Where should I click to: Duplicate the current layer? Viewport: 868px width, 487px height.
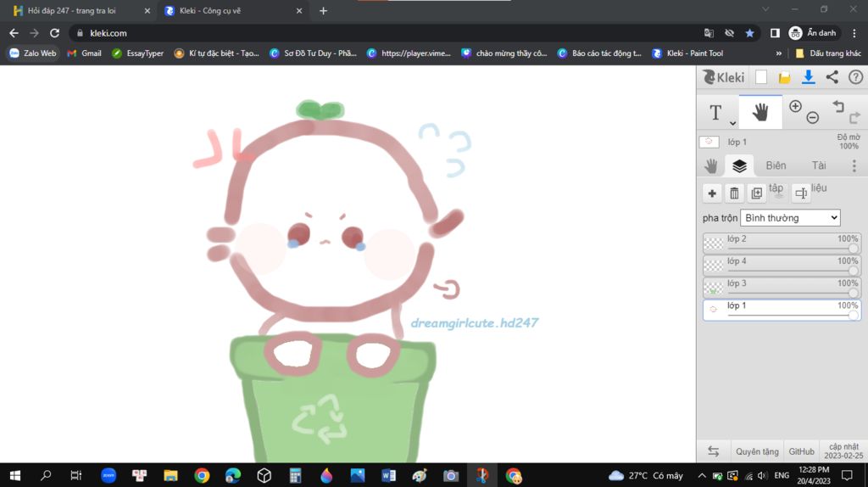756,193
